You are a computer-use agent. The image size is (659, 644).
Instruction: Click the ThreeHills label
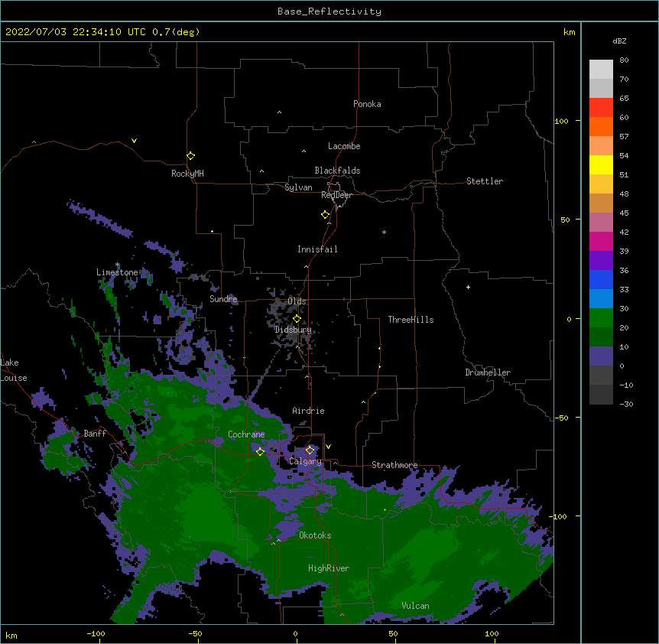click(411, 320)
